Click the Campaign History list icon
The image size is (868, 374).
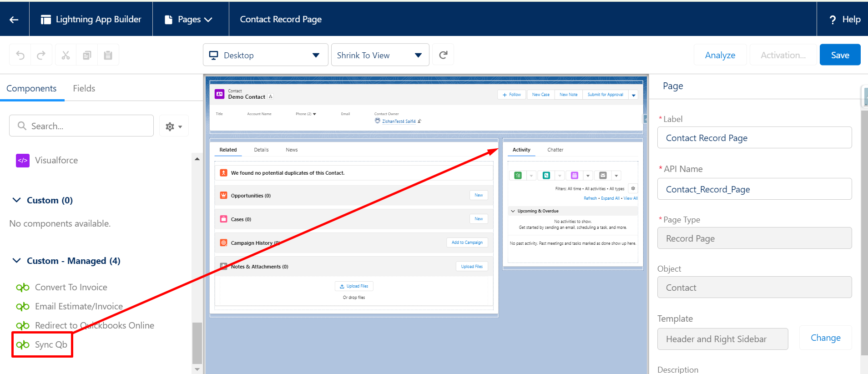(223, 243)
